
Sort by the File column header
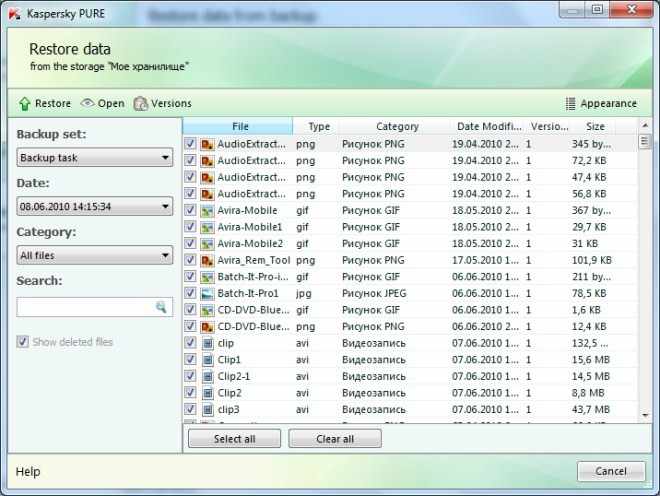tap(238, 126)
